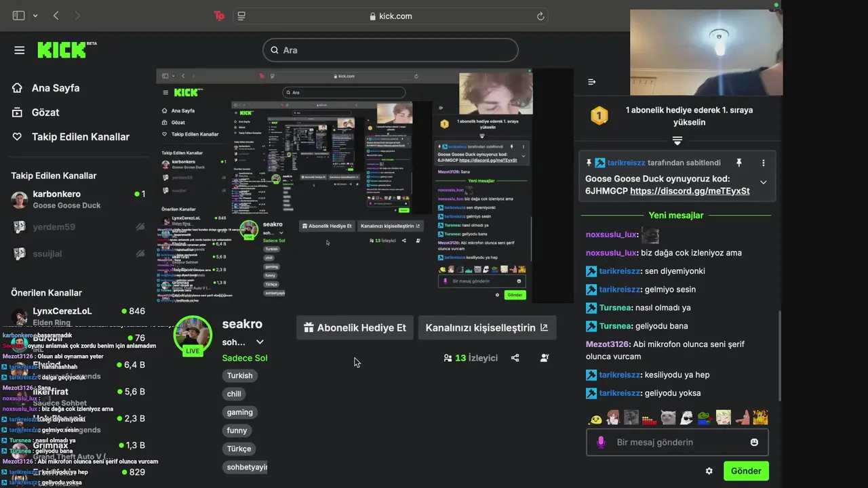868x488 pixels.
Task: Select the gaming tag
Action: (x=240, y=412)
